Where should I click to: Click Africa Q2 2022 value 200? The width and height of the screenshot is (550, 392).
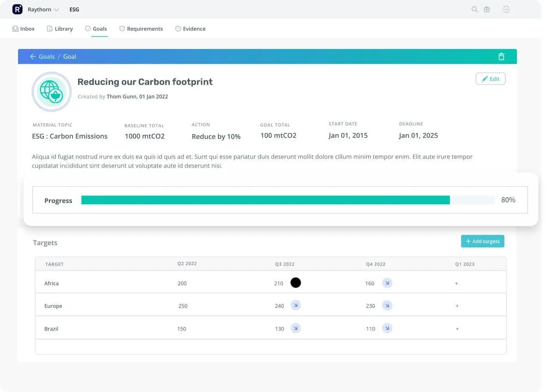click(x=182, y=283)
